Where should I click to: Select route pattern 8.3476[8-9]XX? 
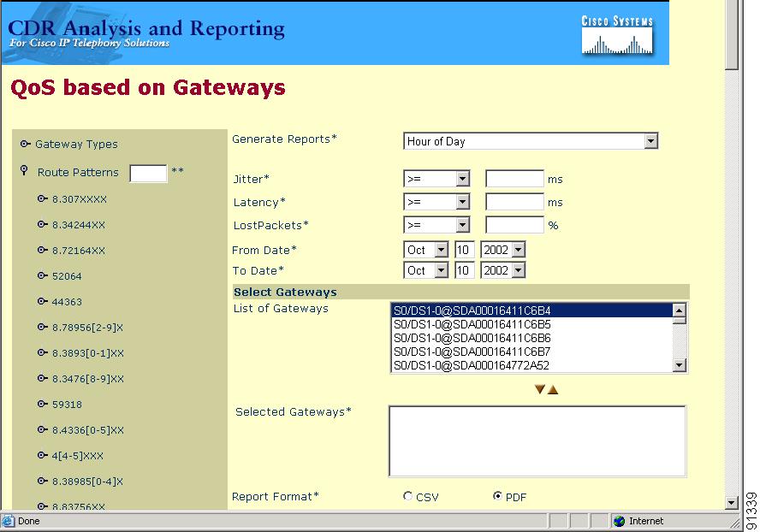pos(88,379)
